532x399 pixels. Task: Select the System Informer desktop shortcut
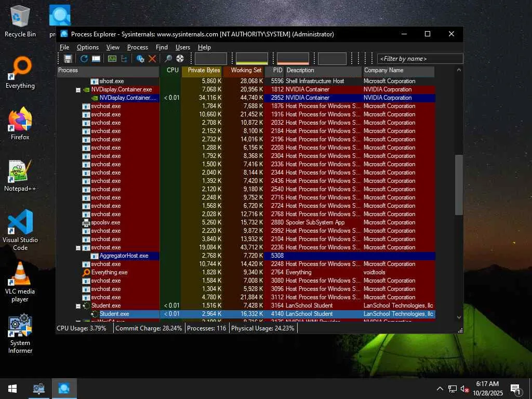[20, 334]
